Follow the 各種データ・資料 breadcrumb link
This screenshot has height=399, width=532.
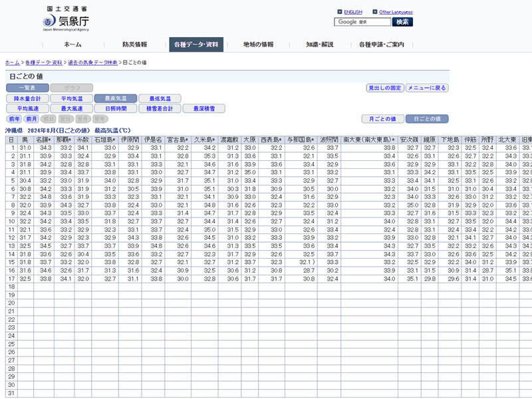click(x=44, y=63)
